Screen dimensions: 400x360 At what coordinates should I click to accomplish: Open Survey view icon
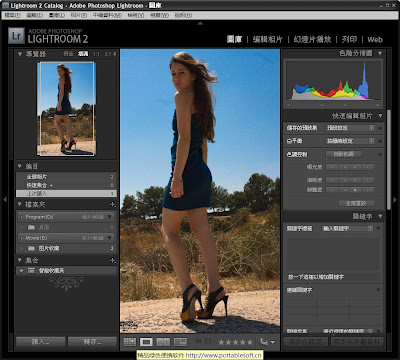[x=180, y=342]
